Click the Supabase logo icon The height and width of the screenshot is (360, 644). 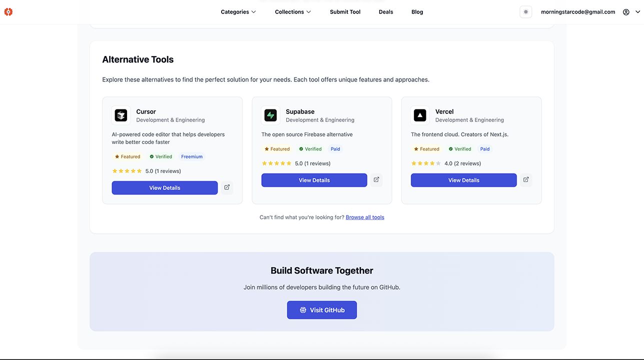[271, 115]
